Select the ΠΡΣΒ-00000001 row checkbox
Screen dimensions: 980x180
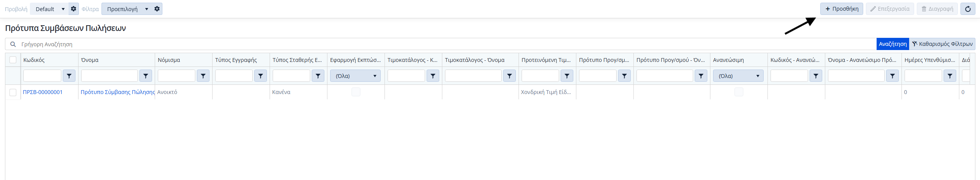[x=13, y=92]
